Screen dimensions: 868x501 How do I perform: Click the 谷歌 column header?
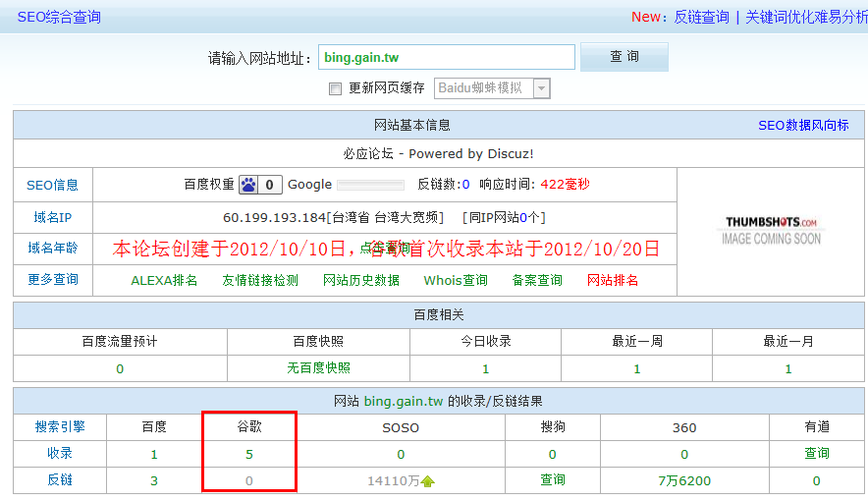click(249, 426)
